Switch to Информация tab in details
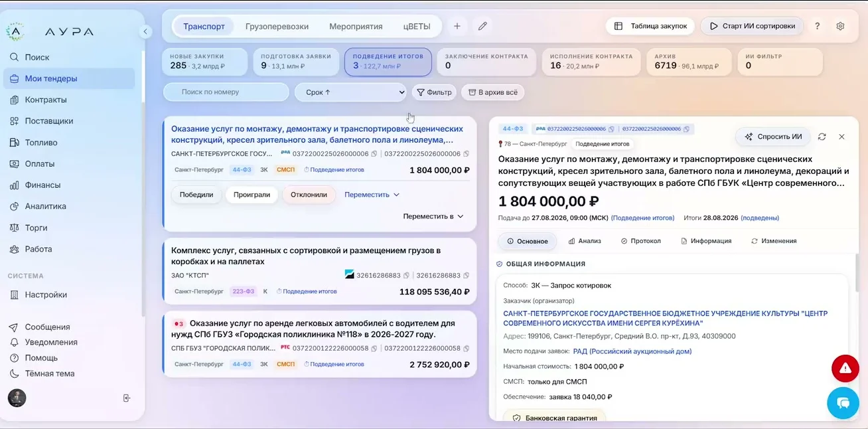The width and height of the screenshot is (868, 429). click(706, 241)
